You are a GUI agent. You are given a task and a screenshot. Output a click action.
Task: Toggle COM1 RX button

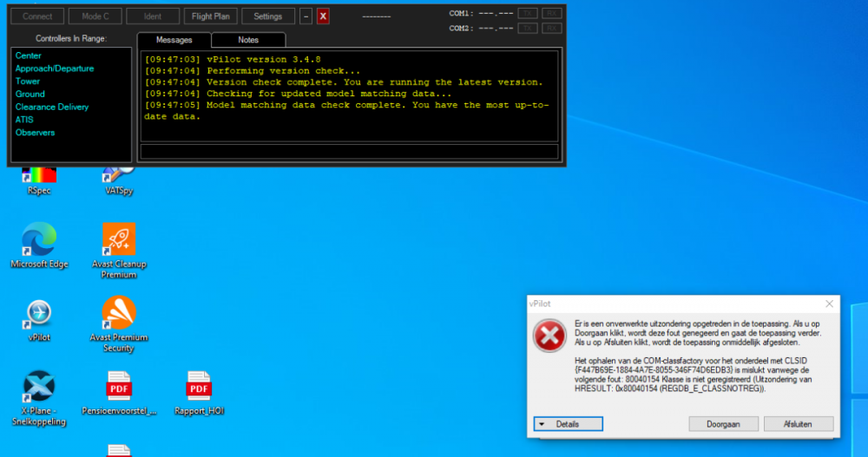(551, 13)
